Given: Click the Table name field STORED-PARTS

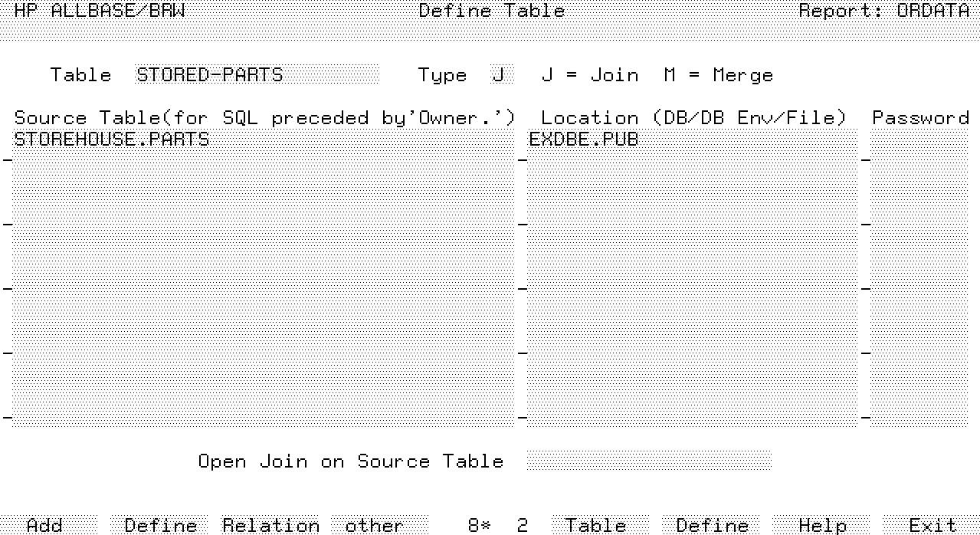Looking at the screenshot, I should pos(256,75).
